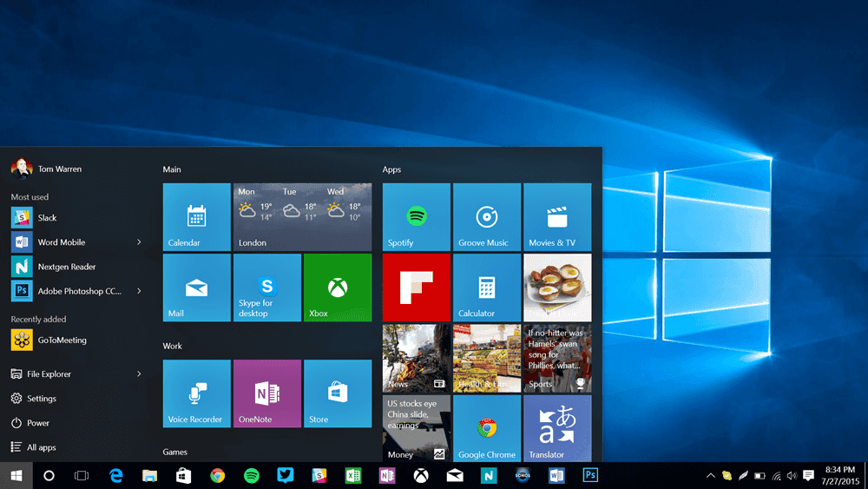This screenshot has width=868, height=489.
Task: Open Spotify from the taskbar
Action: (252, 476)
